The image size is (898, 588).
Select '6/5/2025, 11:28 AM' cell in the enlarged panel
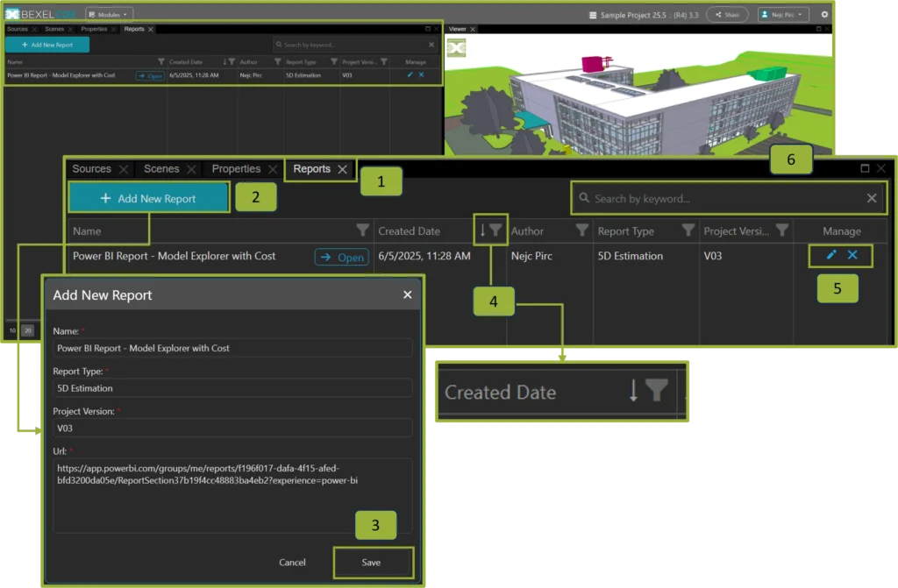(424, 256)
